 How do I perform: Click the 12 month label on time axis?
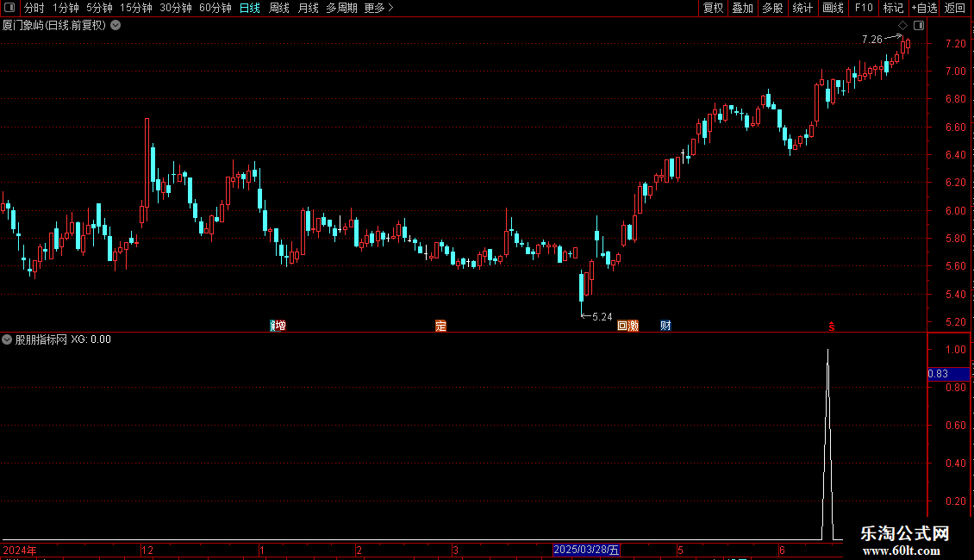pos(147,550)
